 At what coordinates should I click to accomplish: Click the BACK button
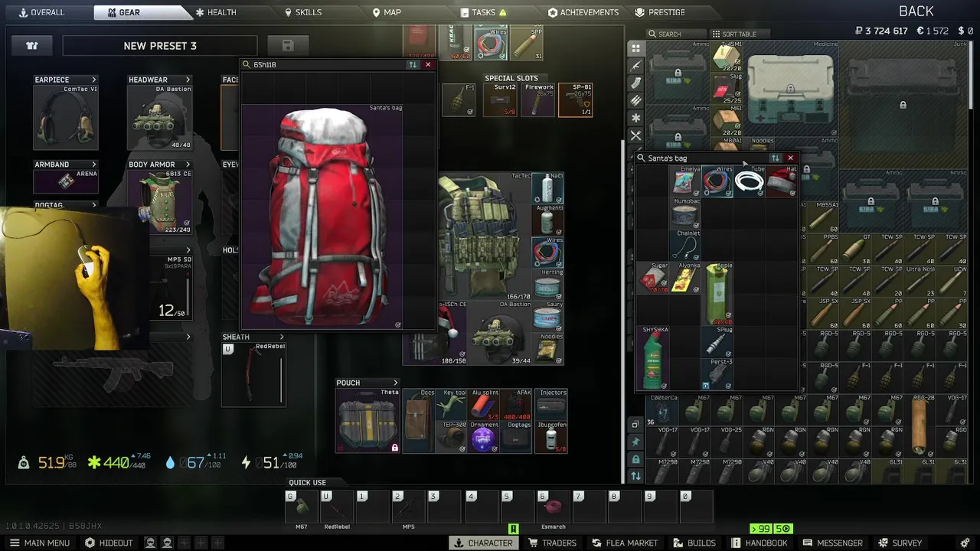916,11
